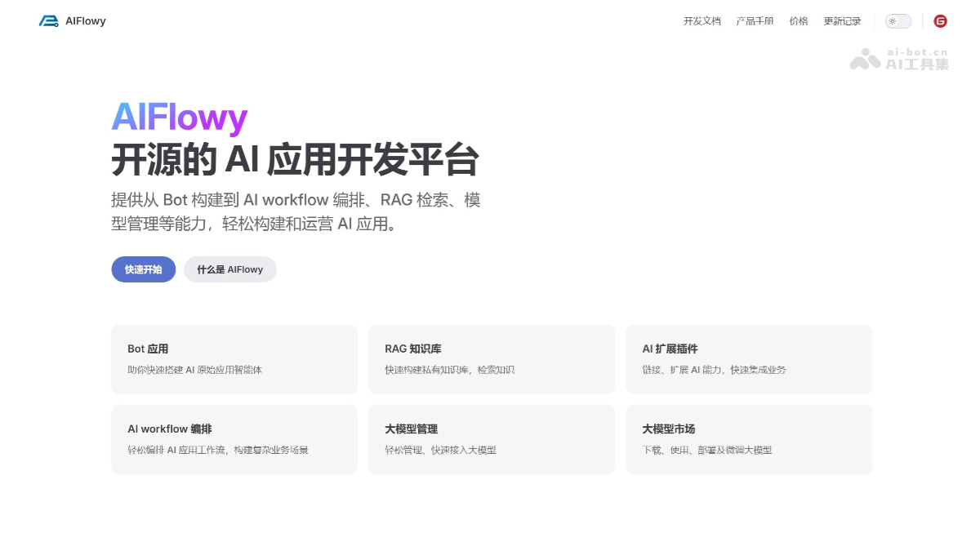Open the Bot 应用 feature card

[234, 359]
